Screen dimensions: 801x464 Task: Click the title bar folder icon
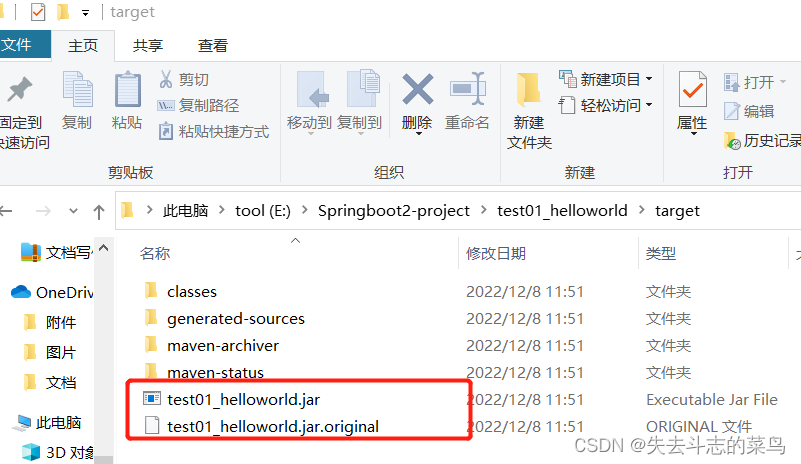63,12
